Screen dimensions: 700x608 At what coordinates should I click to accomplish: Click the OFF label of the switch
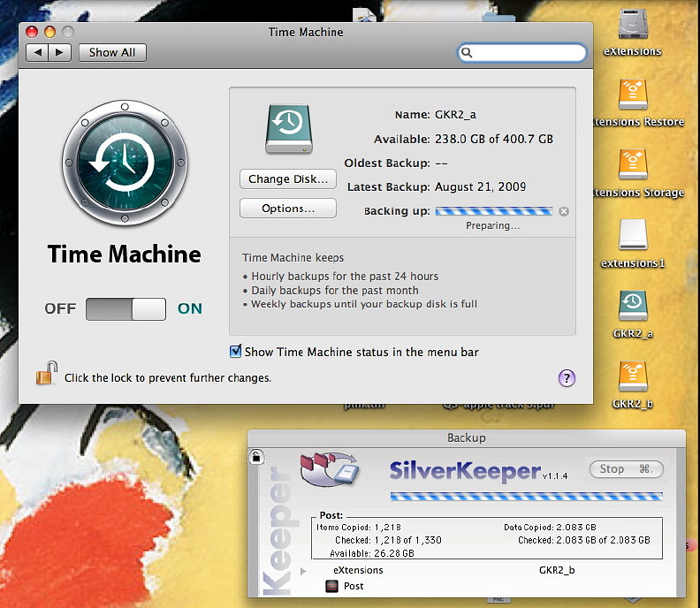click(60, 309)
